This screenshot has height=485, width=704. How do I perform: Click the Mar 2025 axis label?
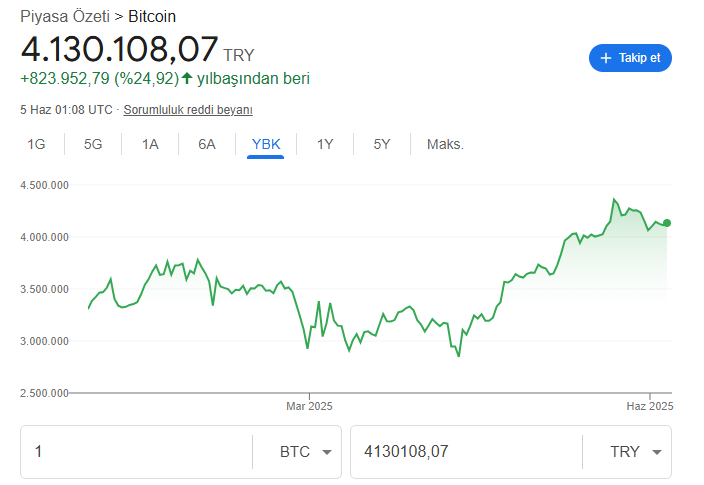point(309,406)
